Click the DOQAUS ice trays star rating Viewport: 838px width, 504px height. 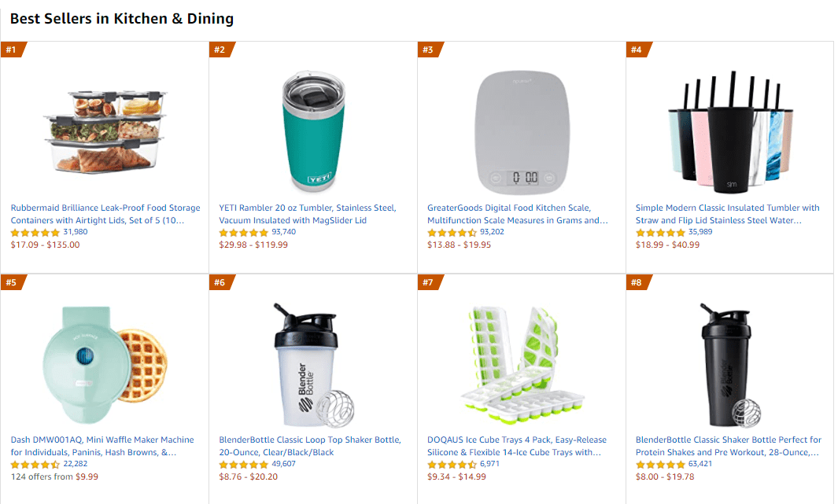pos(452,465)
